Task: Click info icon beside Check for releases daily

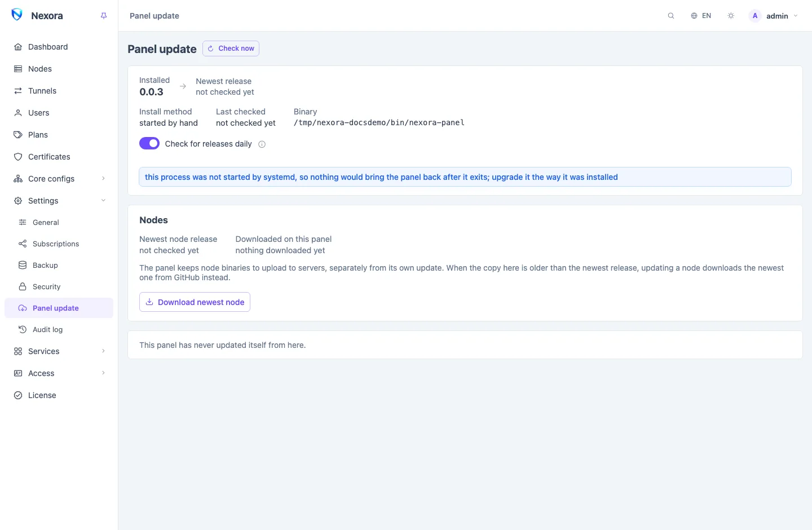Action: pos(262,144)
